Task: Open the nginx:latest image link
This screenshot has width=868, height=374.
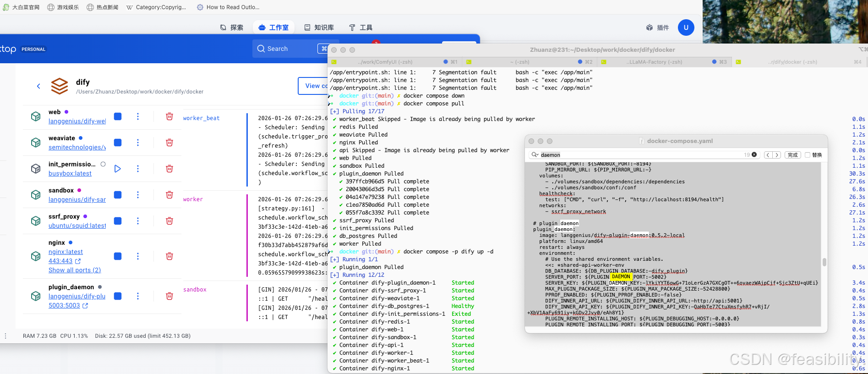Action: 66,252
